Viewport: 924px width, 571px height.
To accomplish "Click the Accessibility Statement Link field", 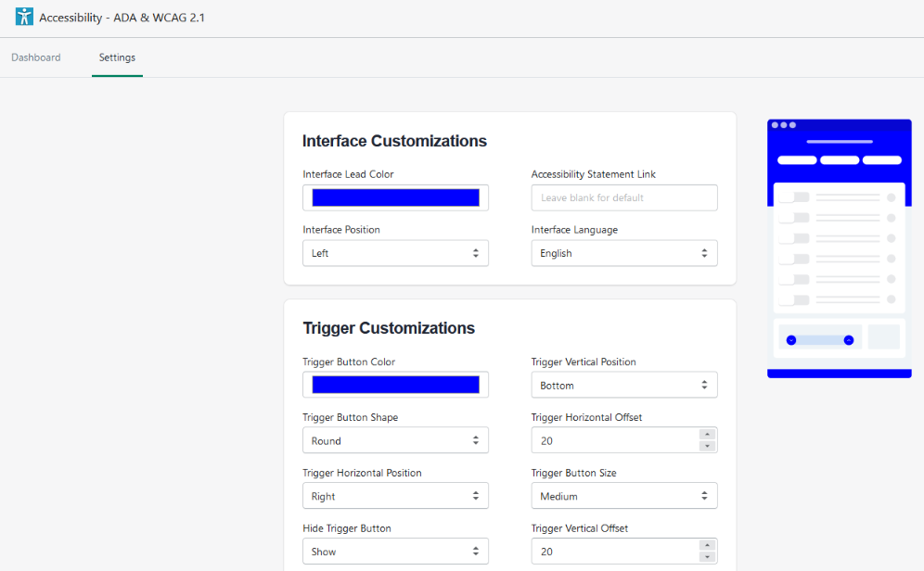I will pyautogui.click(x=623, y=197).
